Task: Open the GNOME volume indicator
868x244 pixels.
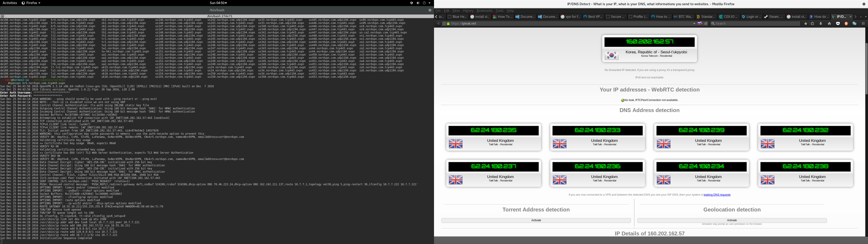Action: (418, 3)
